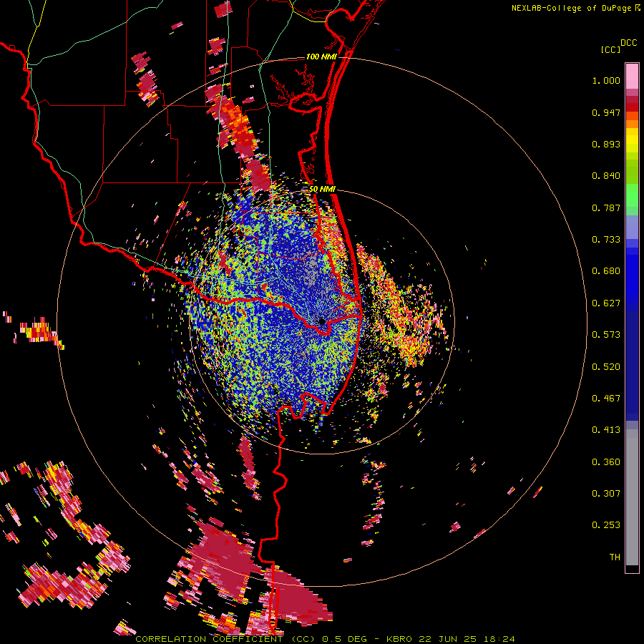Click the 0.307 scale value
Image resolution: width=644 pixels, height=644 pixels.
tap(606, 494)
